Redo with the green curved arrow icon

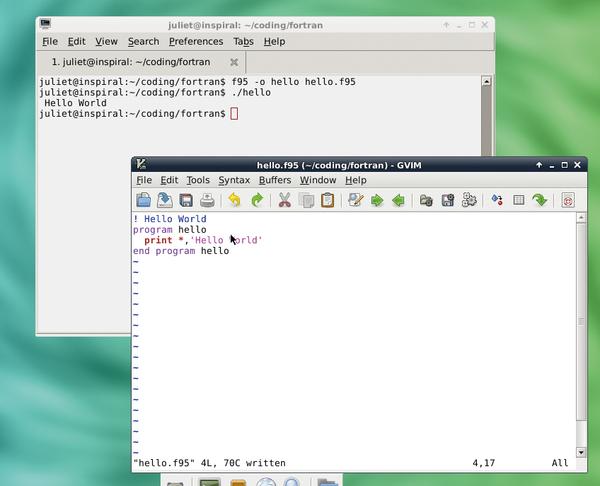click(x=257, y=200)
